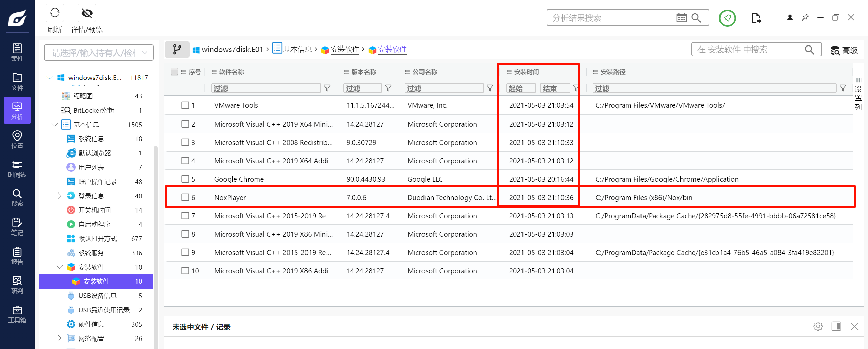
Task: Click the export document icon
Action: [756, 18]
